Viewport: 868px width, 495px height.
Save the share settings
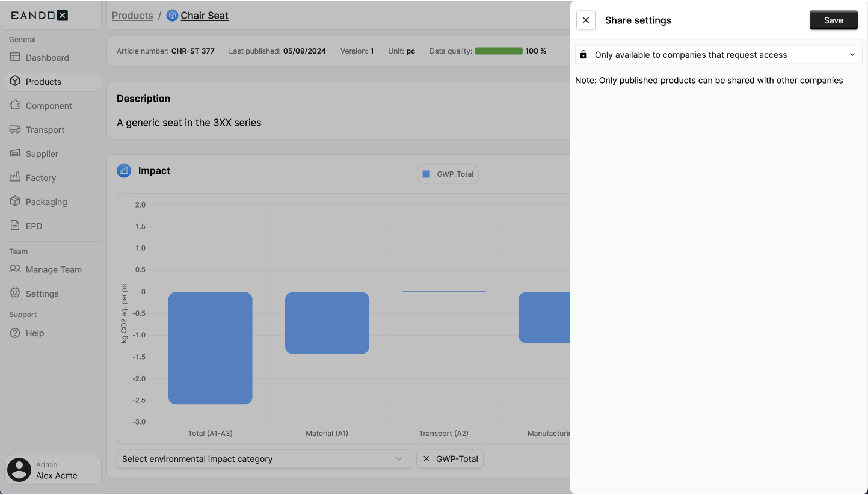pos(833,20)
